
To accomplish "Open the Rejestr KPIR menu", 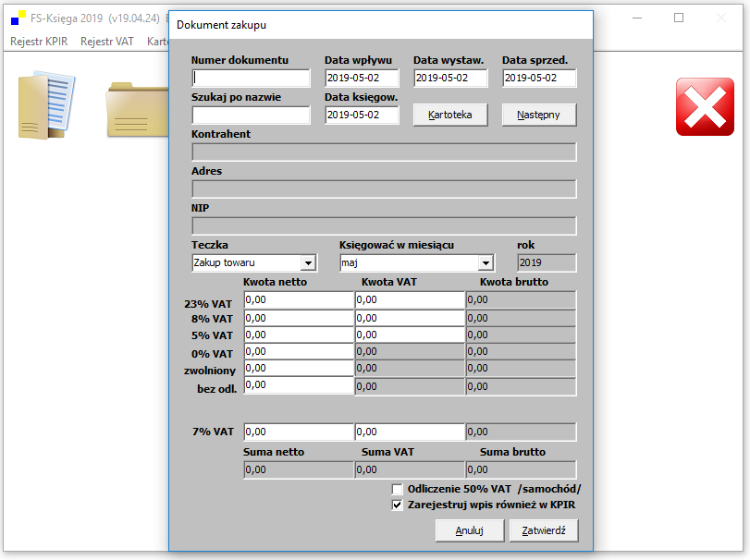I will click(39, 42).
